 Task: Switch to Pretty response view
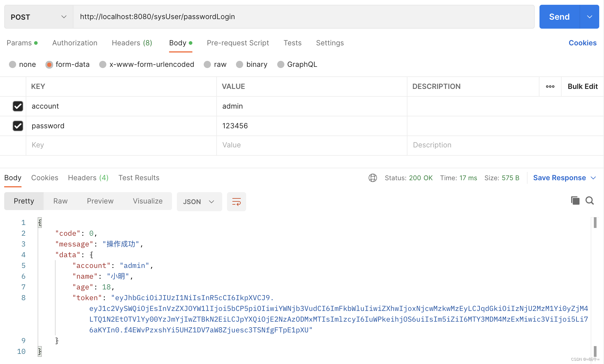tap(24, 201)
